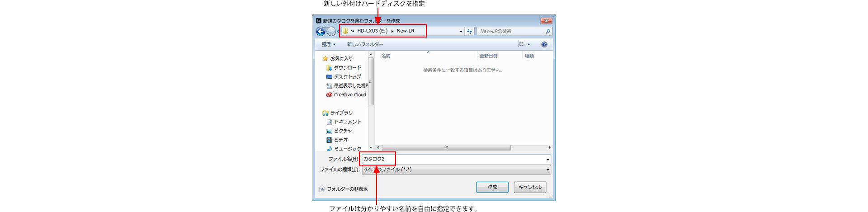This screenshot has height=212, width=868.
Task: Click the Forward navigation arrow button
Action: (x=331, y=31)
